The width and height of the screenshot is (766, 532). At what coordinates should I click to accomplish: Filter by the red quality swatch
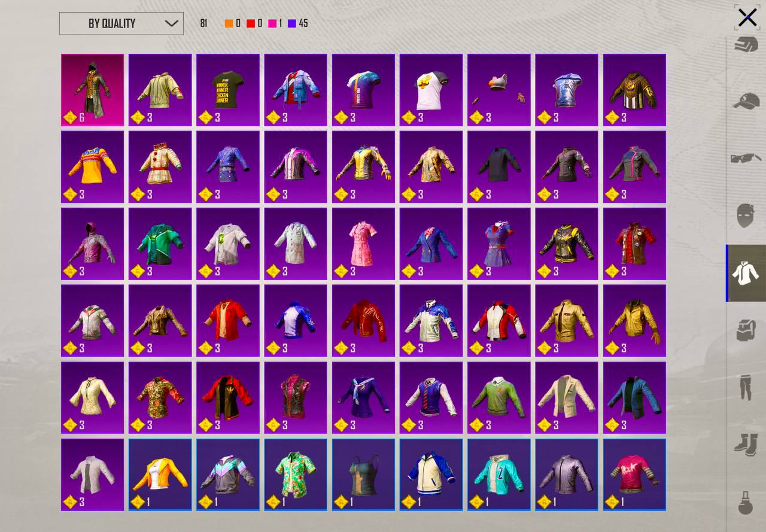pos(251,23)
